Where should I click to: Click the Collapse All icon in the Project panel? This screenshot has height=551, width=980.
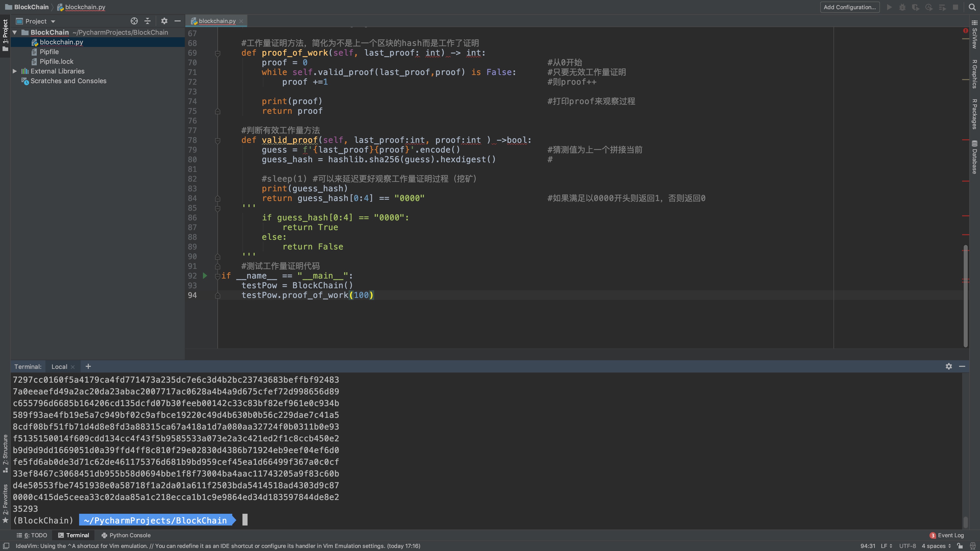click(x=148, y=21)
